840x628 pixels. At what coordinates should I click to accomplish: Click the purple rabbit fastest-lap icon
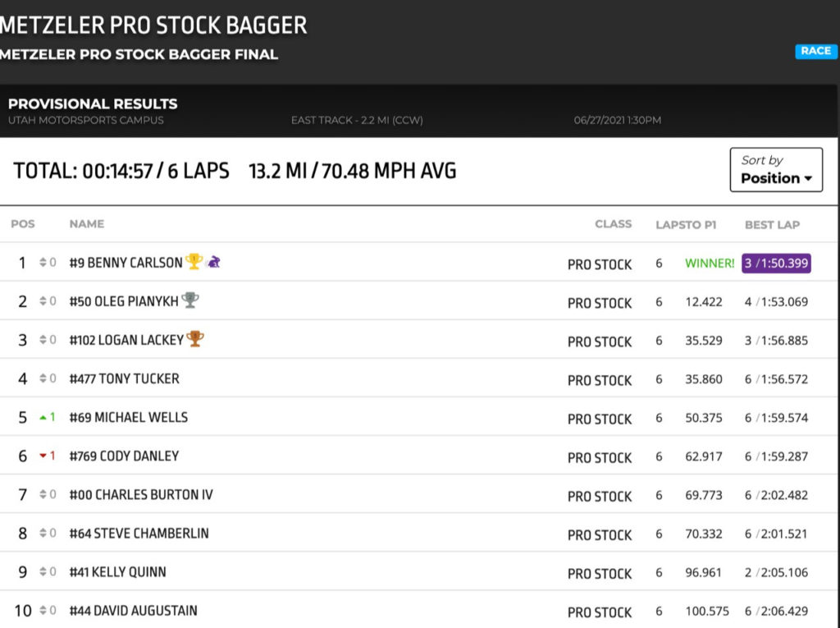pyautogui.click(x=213, y=262)
